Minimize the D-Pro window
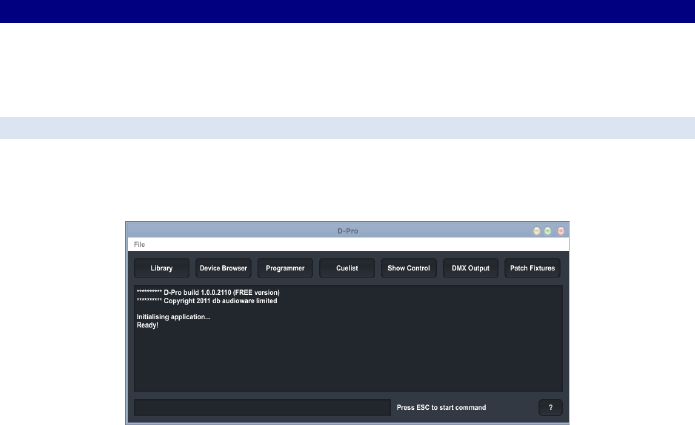The height and width of the screenshot is (425, 695). (536, 231)
